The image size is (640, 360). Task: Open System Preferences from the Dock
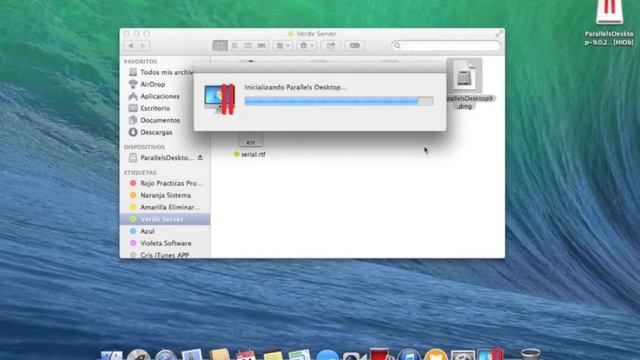click(463, 355)
